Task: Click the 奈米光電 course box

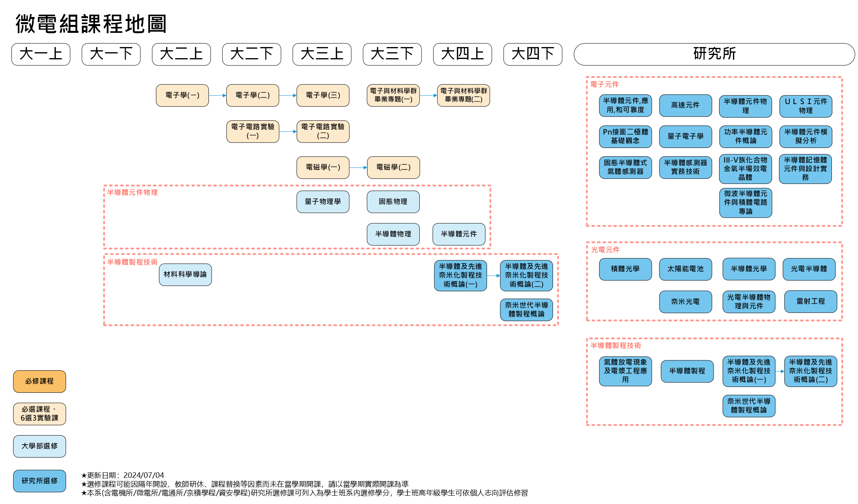Action: [x=685, y=301]
